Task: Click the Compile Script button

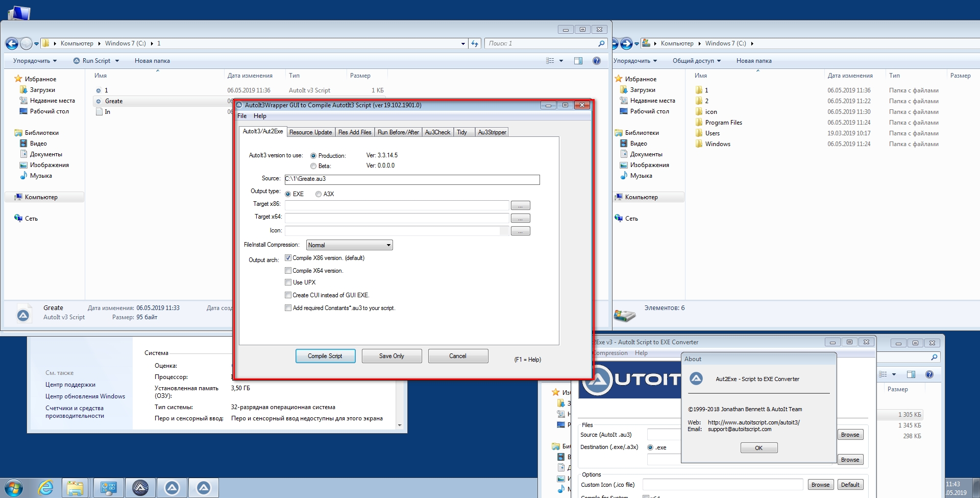Action: (x=325, y=356)
